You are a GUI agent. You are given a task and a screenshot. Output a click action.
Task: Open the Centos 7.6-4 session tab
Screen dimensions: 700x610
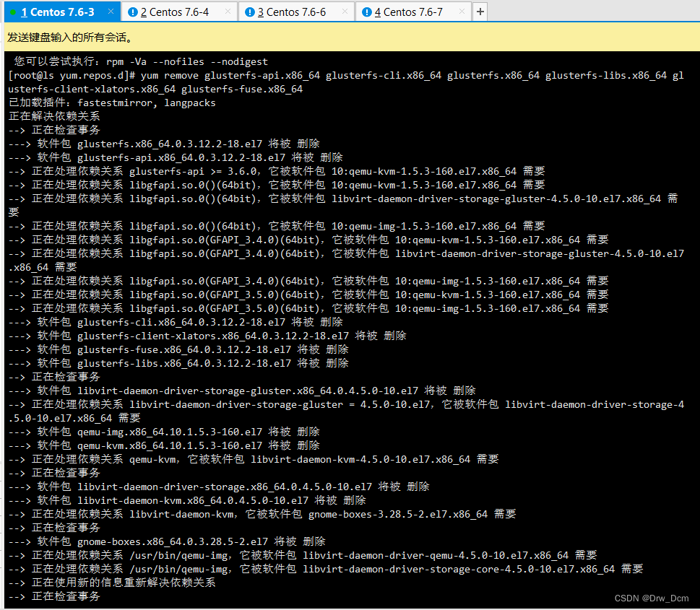pos(178,12)
